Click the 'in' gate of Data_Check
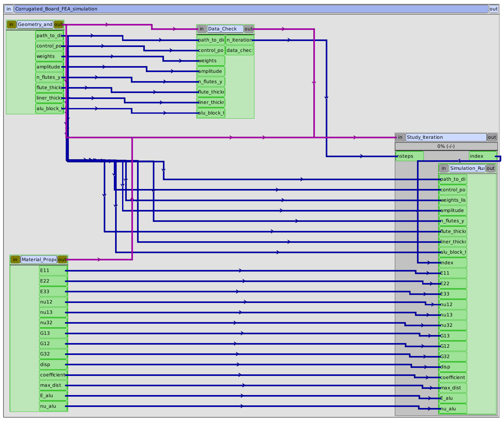This screenshot has width=504, height=422. point(202,29)
